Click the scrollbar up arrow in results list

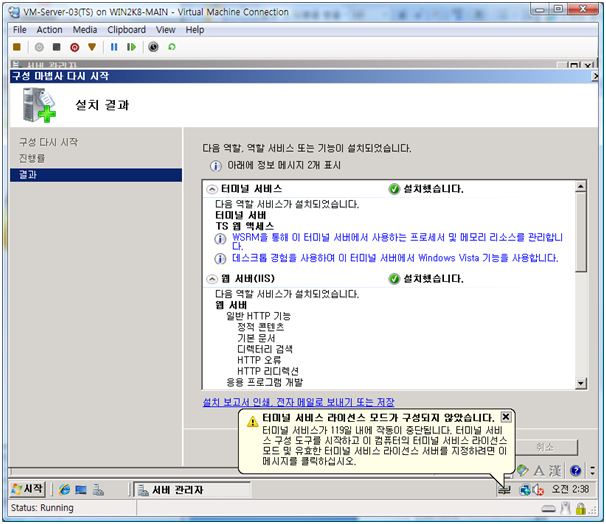pyautogui.click(x=580, y=187)
